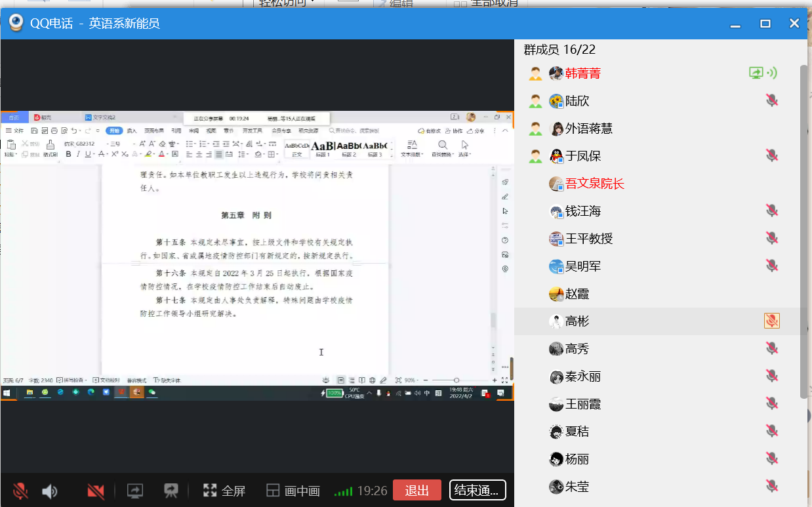812x507 pixels.
Task: Toggle 高彬's highlighted mute icon
Action: pos(772,321)
